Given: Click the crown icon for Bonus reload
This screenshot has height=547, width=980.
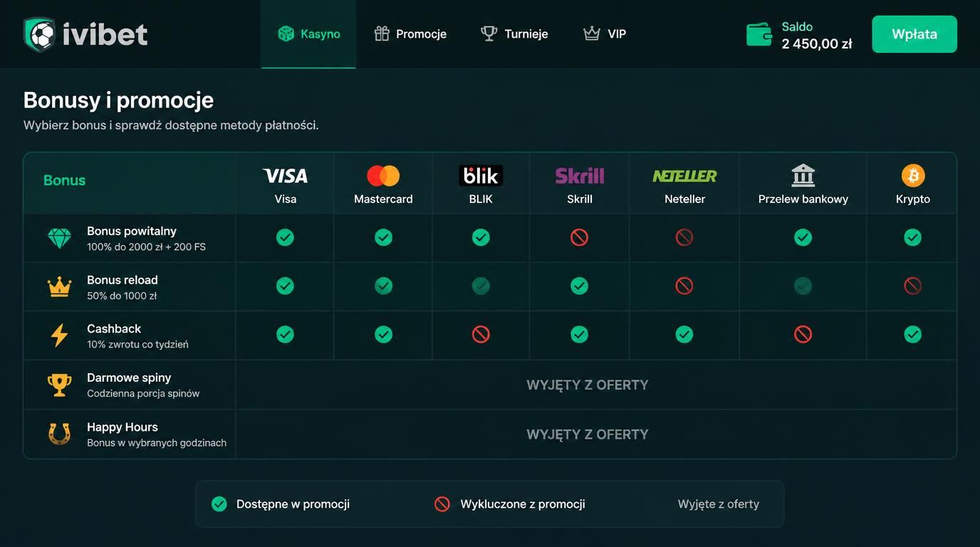Looking at the screenshot, I should tap(59, 287).
